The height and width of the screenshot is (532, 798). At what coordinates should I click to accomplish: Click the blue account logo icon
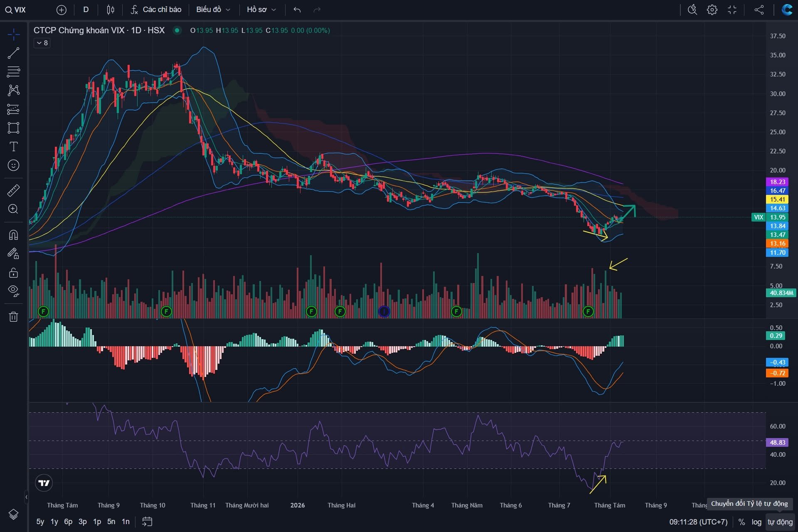pyautogui.click(x=787, y=10)
